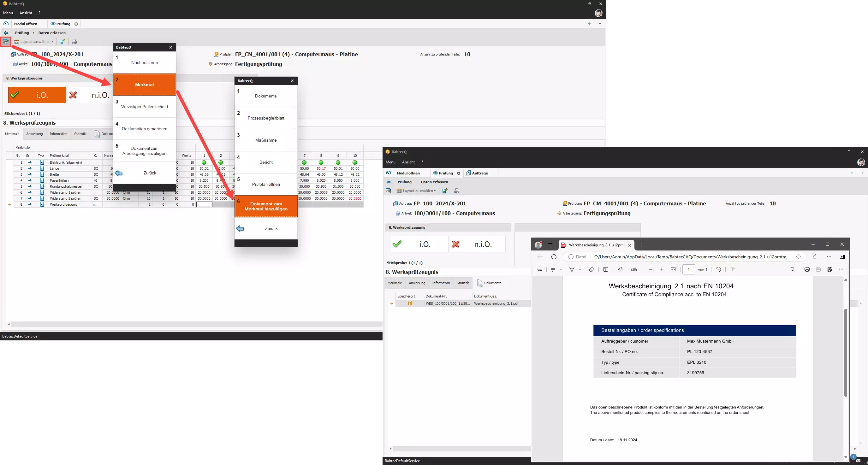
Task: Select Dokumente tab in front window
Action: 489,283
